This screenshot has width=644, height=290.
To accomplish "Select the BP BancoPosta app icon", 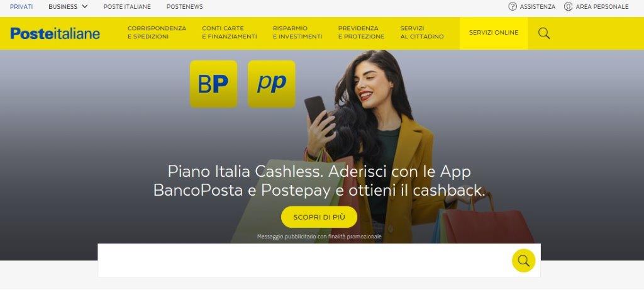I will point(214,84).
